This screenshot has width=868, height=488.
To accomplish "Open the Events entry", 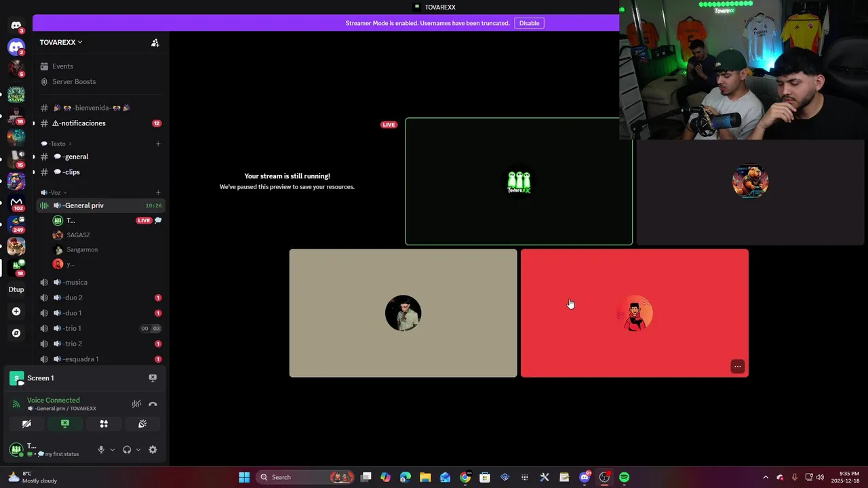I will tap(100, 66).
